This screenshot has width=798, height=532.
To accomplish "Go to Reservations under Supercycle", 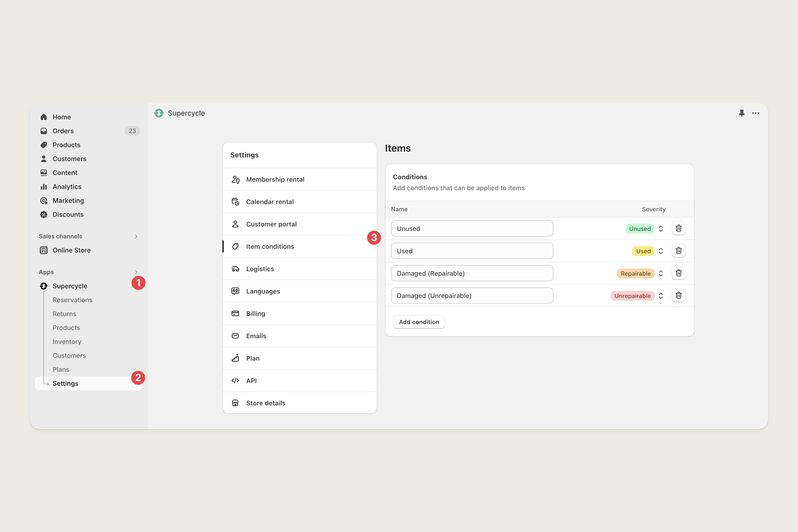I will click(x=72, y=300).
